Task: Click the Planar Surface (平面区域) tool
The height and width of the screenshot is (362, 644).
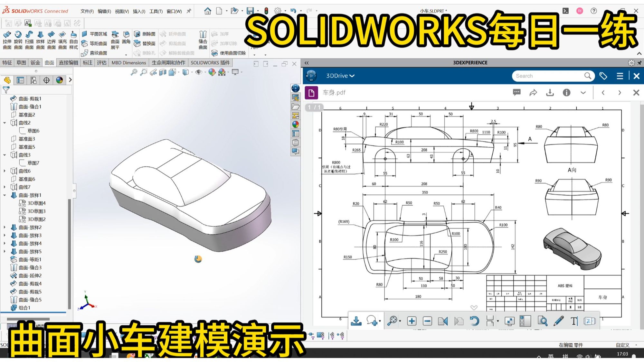Action: pos(94,34)
